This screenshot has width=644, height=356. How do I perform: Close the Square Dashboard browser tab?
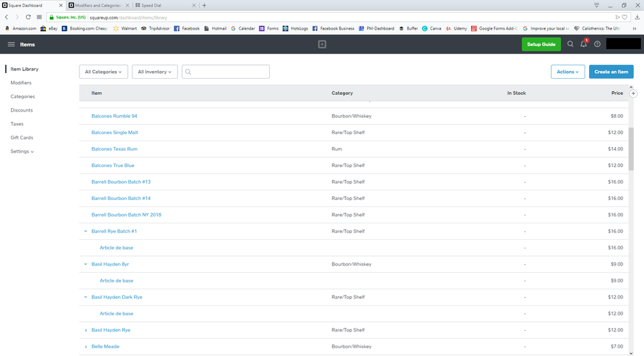point(61,5)
